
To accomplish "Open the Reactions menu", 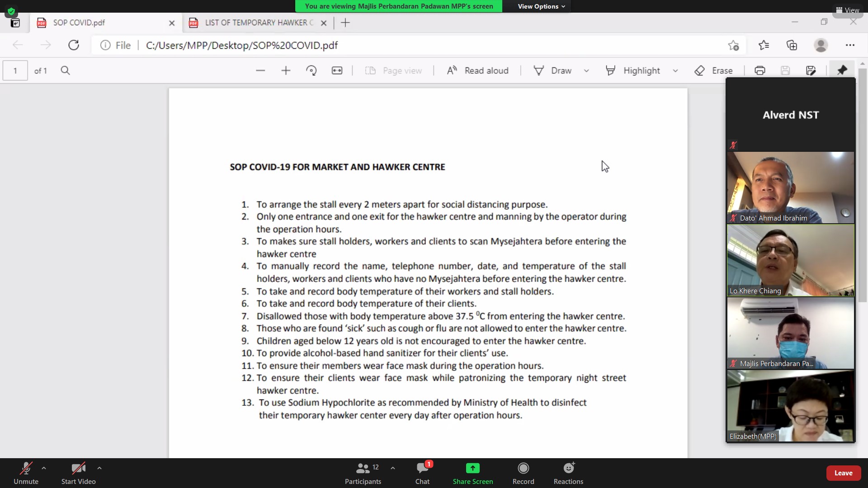I will 568,473.
